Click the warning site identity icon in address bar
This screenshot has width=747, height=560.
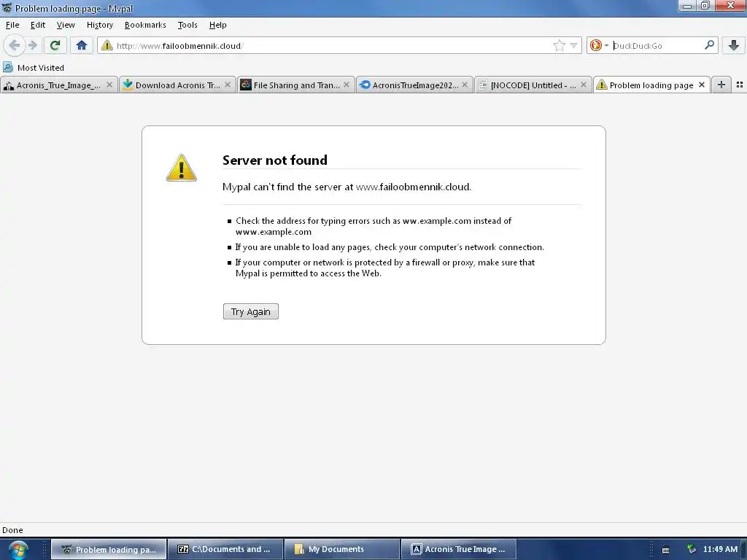[107, 45]
